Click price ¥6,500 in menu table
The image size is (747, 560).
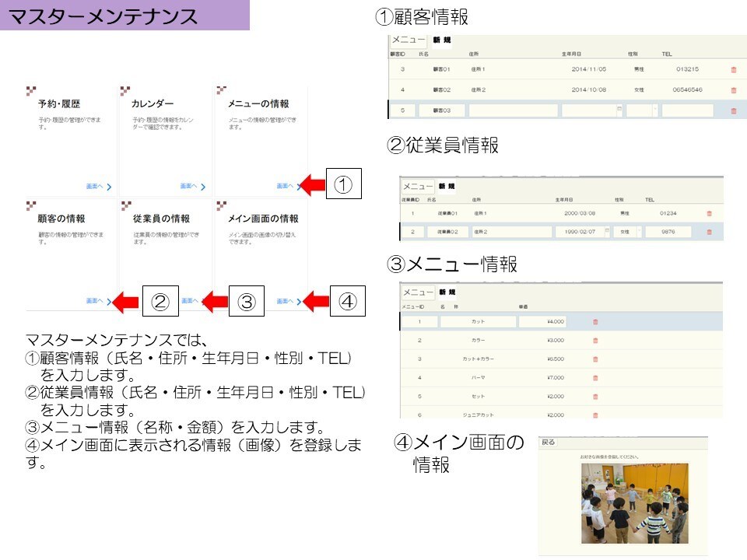[x=556, y=359]
